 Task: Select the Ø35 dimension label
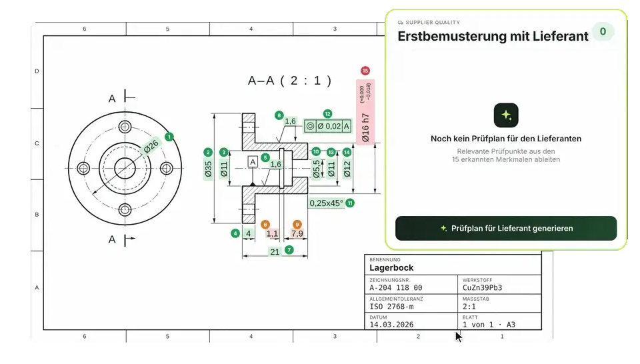click(208, 169)
